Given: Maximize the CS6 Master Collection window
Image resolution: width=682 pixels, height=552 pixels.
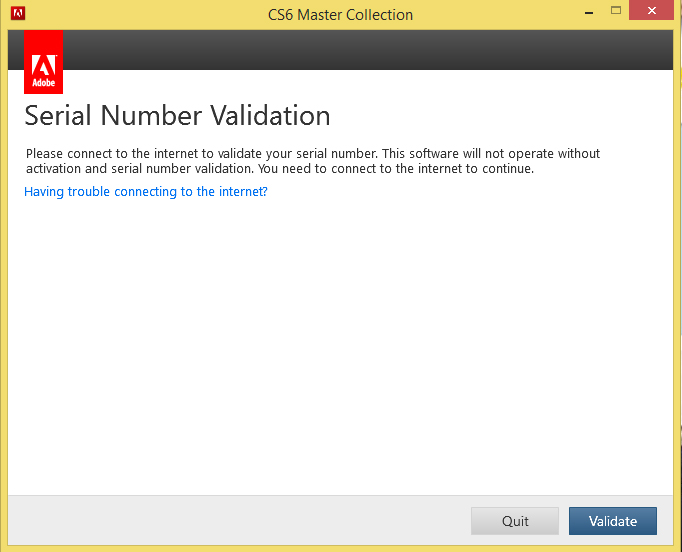Looking at the screenshot, I should (x=615, y=10).
